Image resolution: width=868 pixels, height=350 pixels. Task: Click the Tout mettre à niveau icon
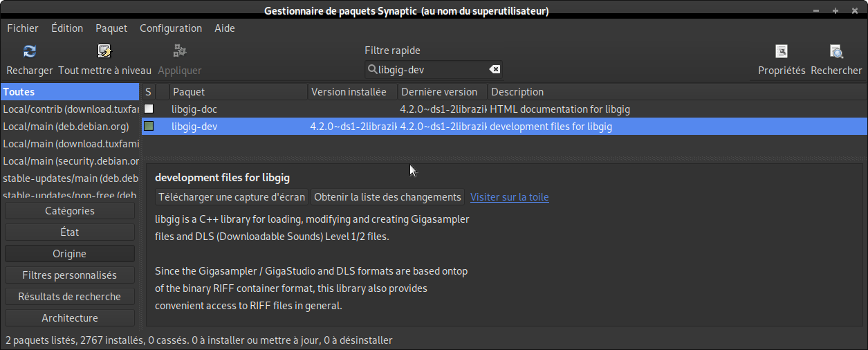[104, 52]
